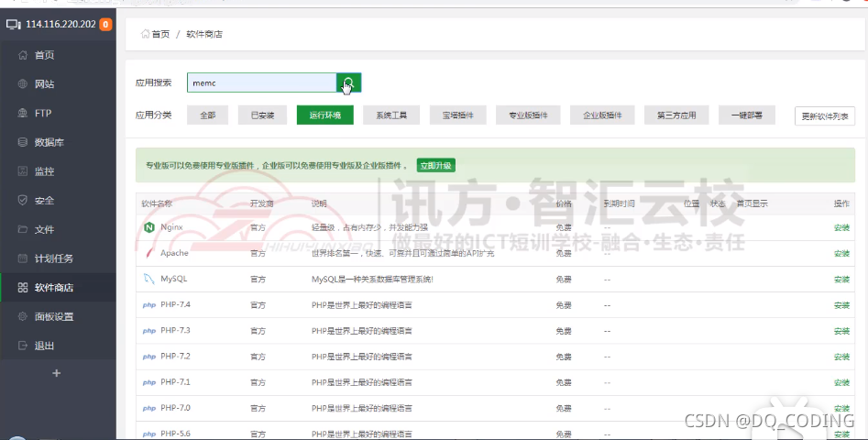
Task: Click the plus icon below sidebar menu
Action: pos(57,373)
